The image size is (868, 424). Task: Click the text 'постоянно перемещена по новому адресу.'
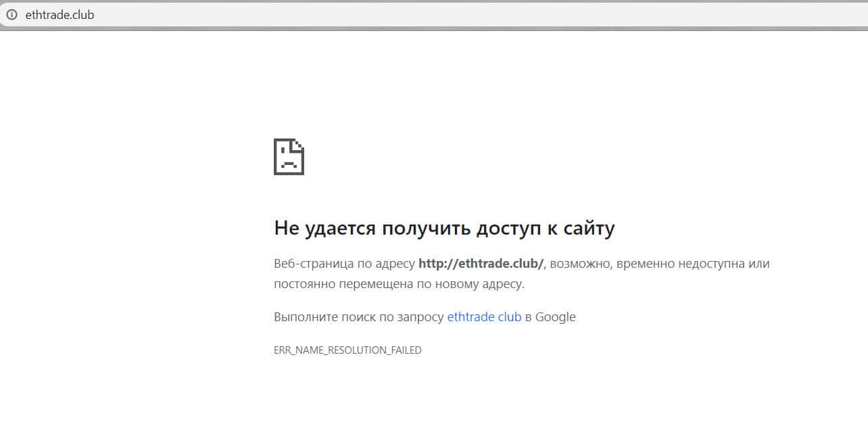click(399, 284)
